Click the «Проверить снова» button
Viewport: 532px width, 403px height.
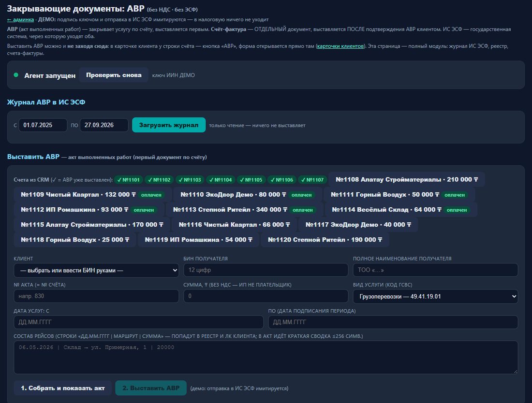tap(114, 75)
